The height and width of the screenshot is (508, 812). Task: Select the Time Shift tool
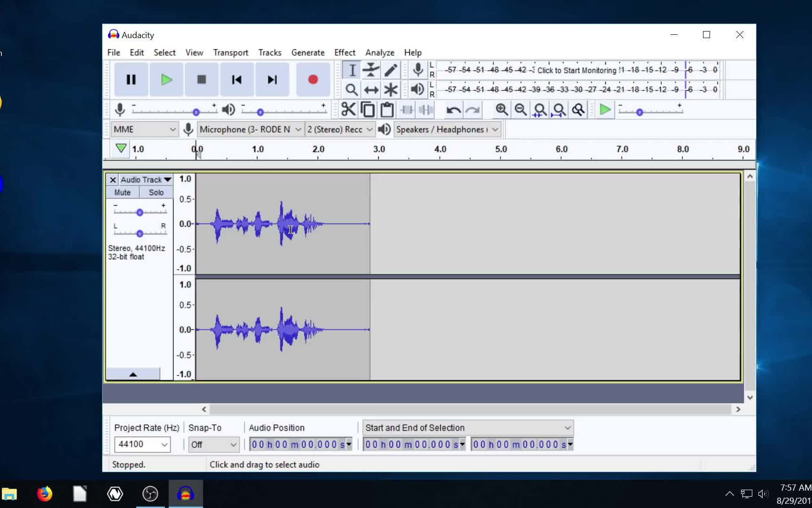coord(371,89)
